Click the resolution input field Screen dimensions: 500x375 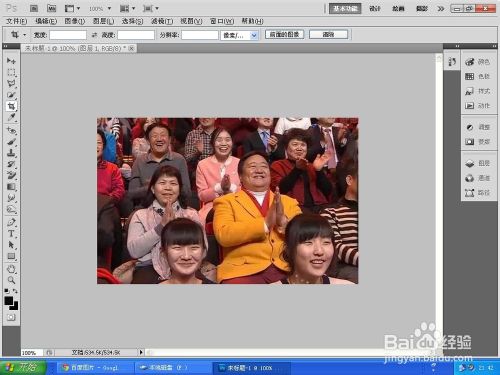pos(200,35)
